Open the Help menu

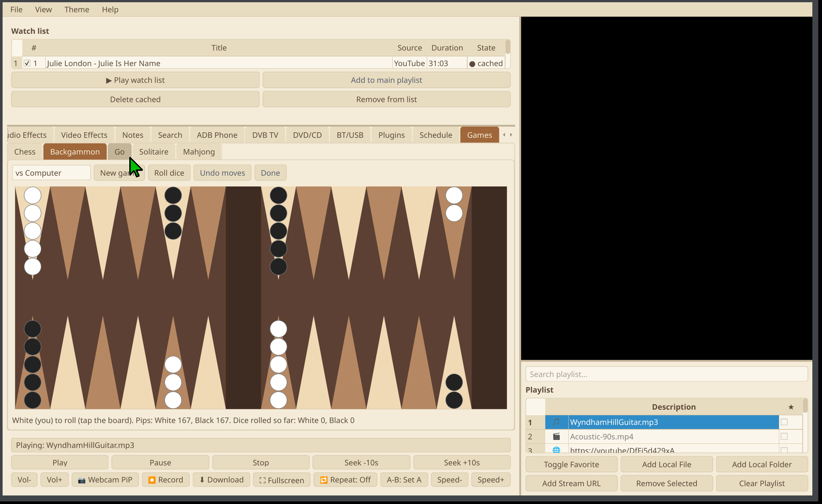[110, 10]
